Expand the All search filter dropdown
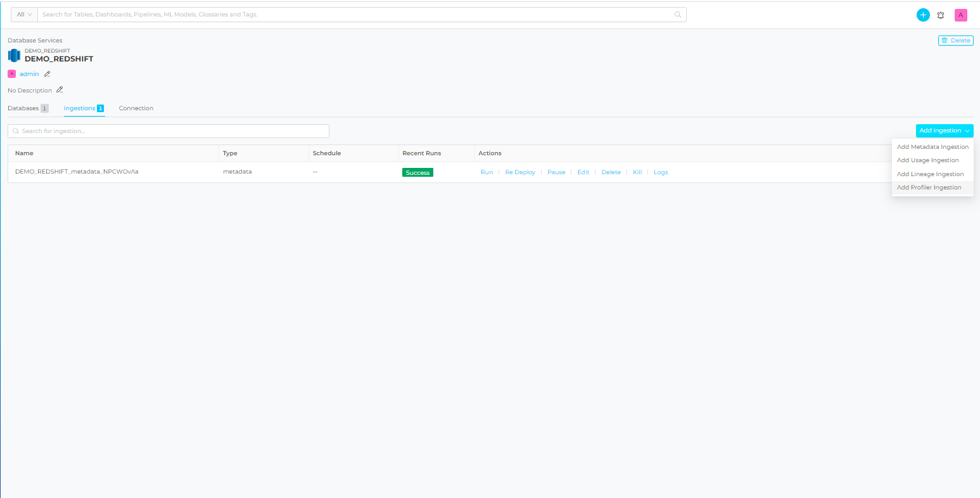The image size is (980, 498). click(x=24, y=15)
